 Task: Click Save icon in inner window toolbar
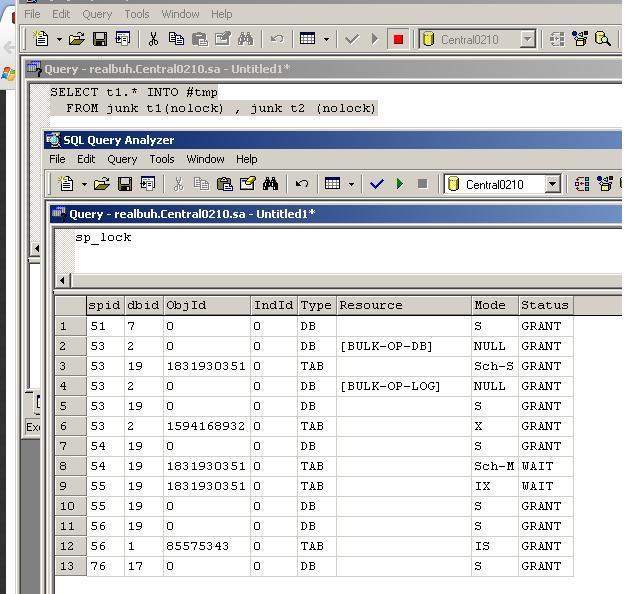[125, 184]
